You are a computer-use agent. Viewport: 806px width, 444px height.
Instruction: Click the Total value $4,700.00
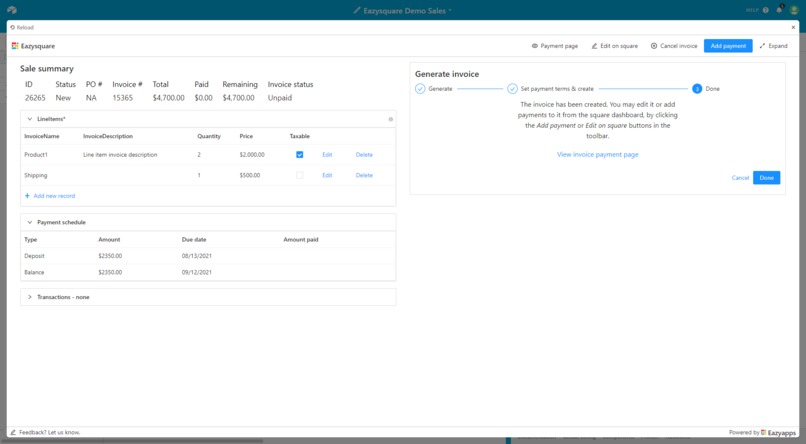pos(168,98)
